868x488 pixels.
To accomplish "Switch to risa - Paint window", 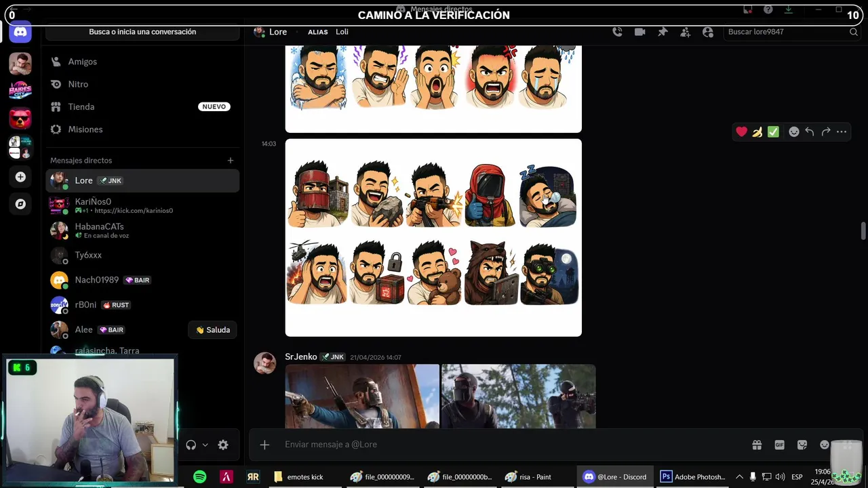I will point(529,476).
